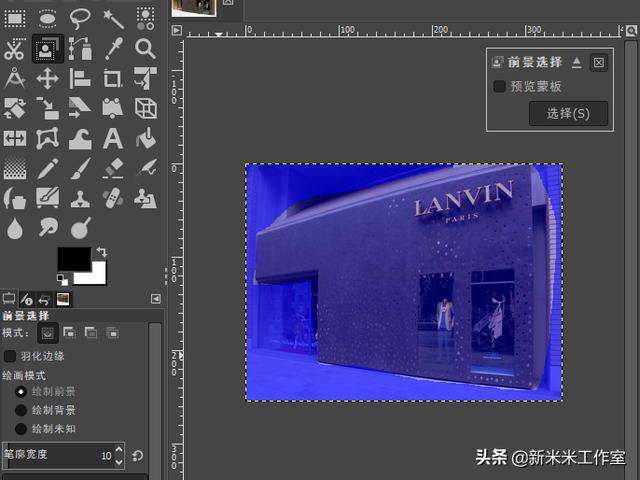Select the MyPaint Brush tool

[x=47, y=198]
